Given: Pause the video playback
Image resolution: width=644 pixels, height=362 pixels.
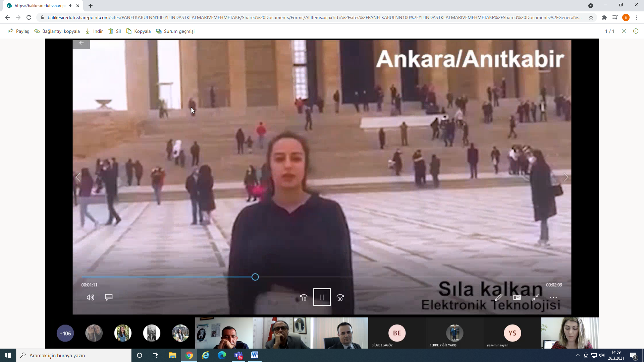Looking at the screenshot, I should pyautogui.click(x=322, y=297).
